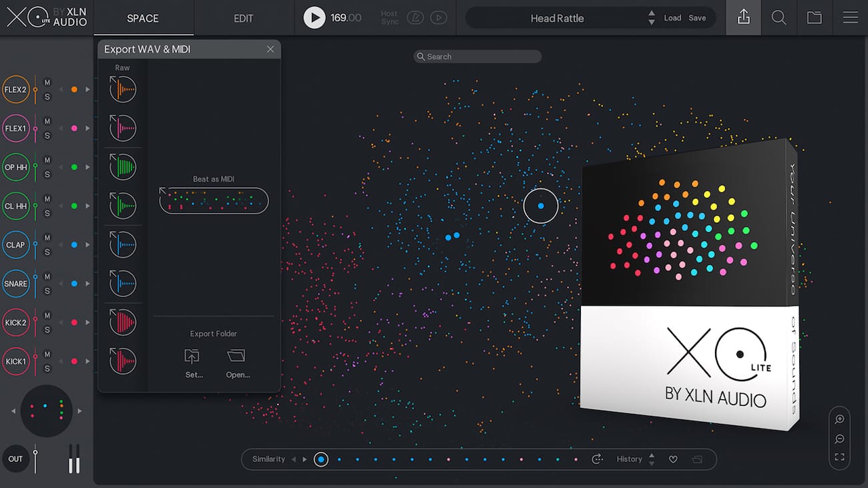Export the KICK2 raw waveform icon
868x488 pixels.
(x=123, y=322)
